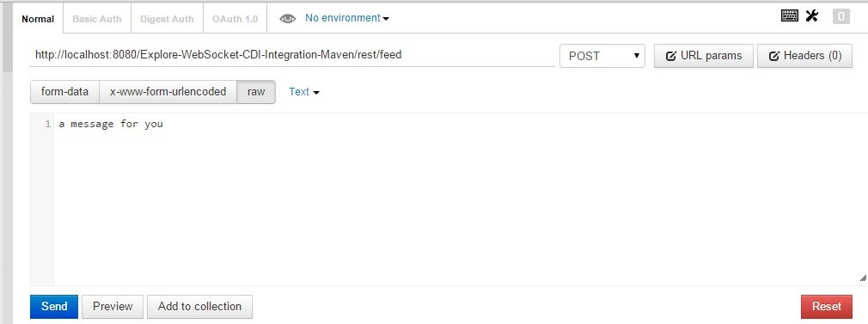868x324 pixels.
Task: Open the Digest Auth tab
Action: coord(167,19)
